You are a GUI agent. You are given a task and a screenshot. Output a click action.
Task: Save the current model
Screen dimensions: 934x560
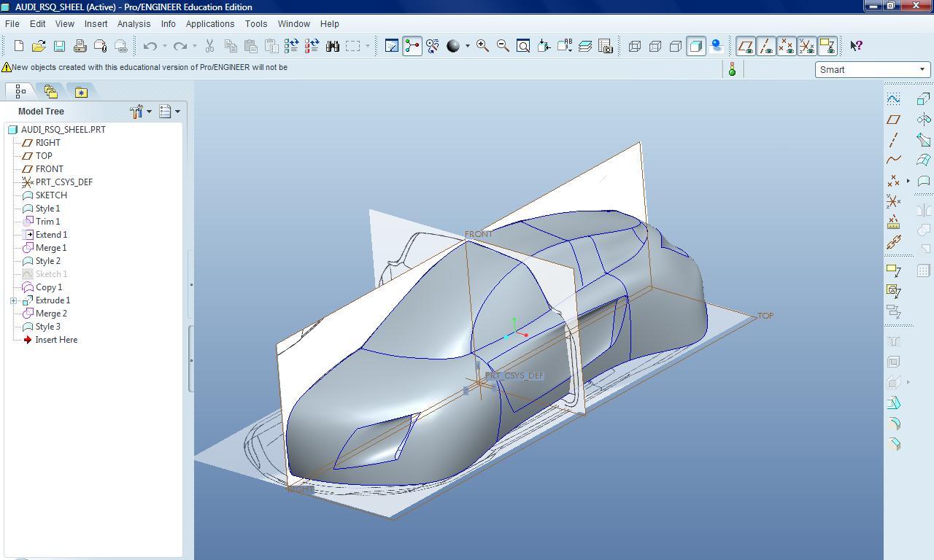tap(59, 45)
